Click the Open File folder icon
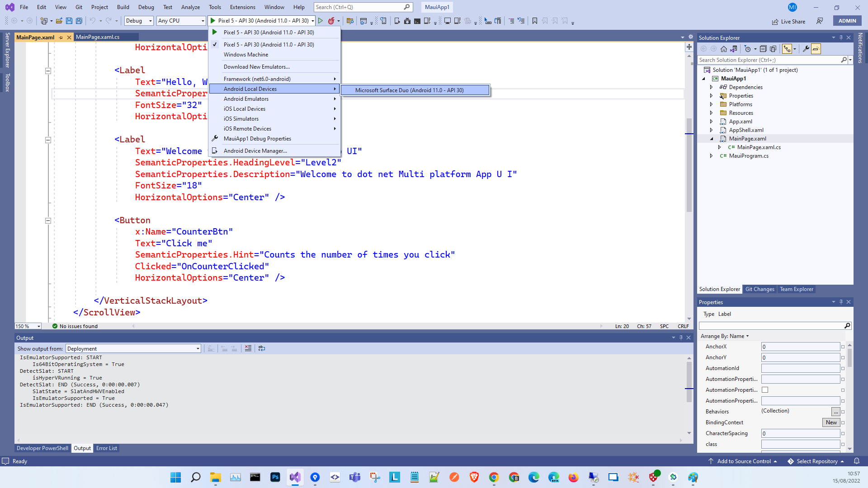Screen dimensions: 868x488 click(59, 21)
